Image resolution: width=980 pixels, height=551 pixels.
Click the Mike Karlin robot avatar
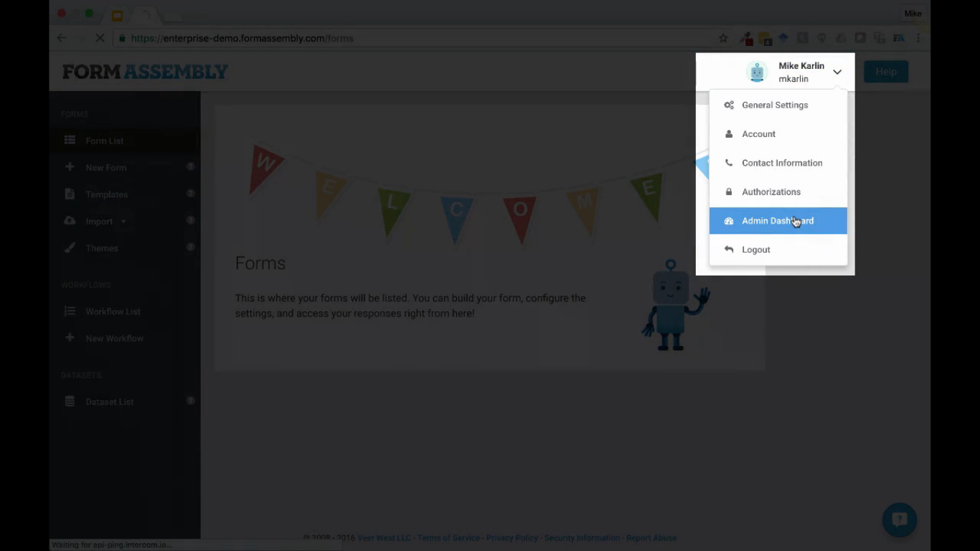pyautogui.click(x=757, y=72)
